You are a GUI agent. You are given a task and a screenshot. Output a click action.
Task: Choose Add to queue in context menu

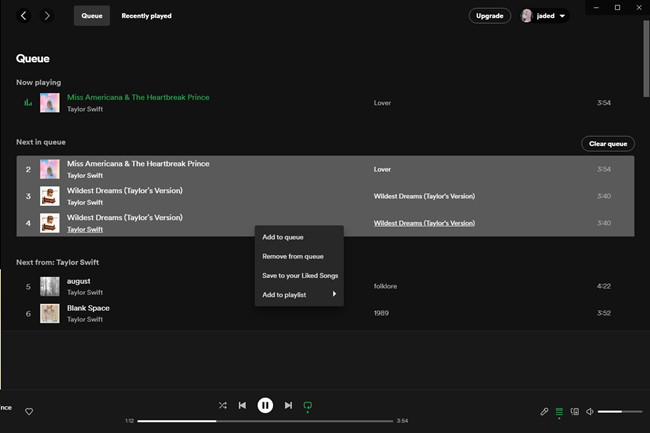[299, 237]
